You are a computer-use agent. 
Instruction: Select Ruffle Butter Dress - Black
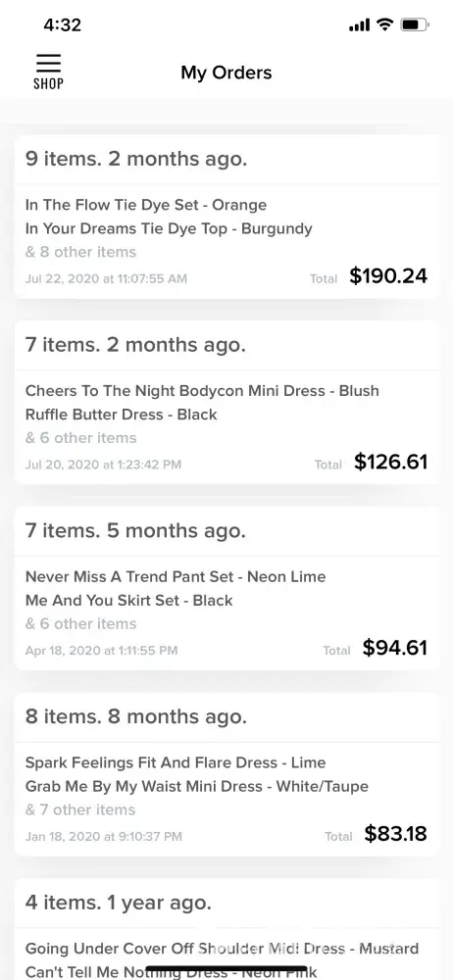tap(122, 415)
